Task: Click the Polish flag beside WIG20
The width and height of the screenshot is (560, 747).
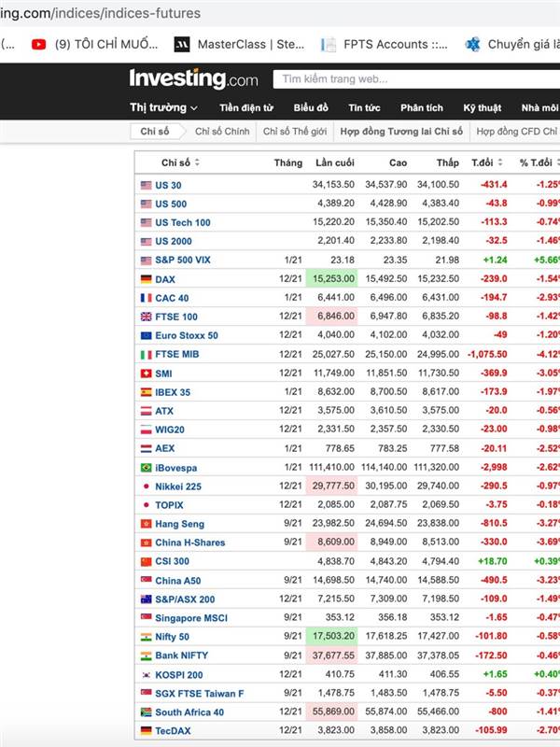Action: pos(147,430)
